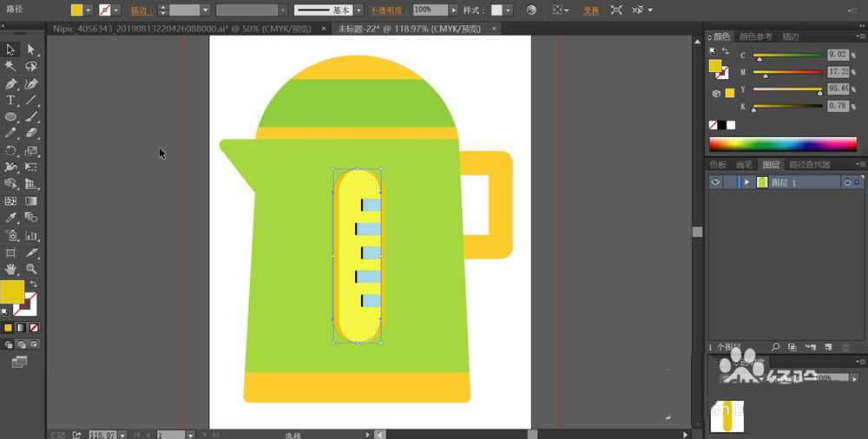
Task: Pick a color from the CMYK spectrum bar
Action: [x=782, y=144]
